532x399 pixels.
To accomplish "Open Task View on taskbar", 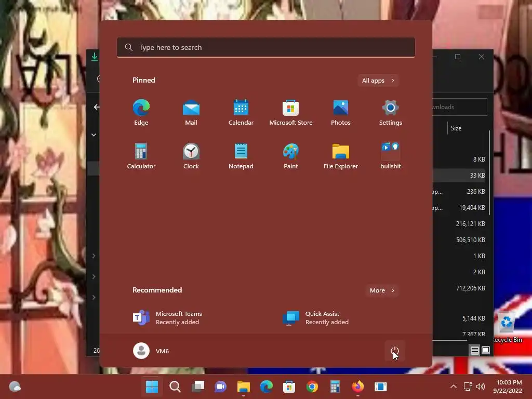I will (198, 387).
